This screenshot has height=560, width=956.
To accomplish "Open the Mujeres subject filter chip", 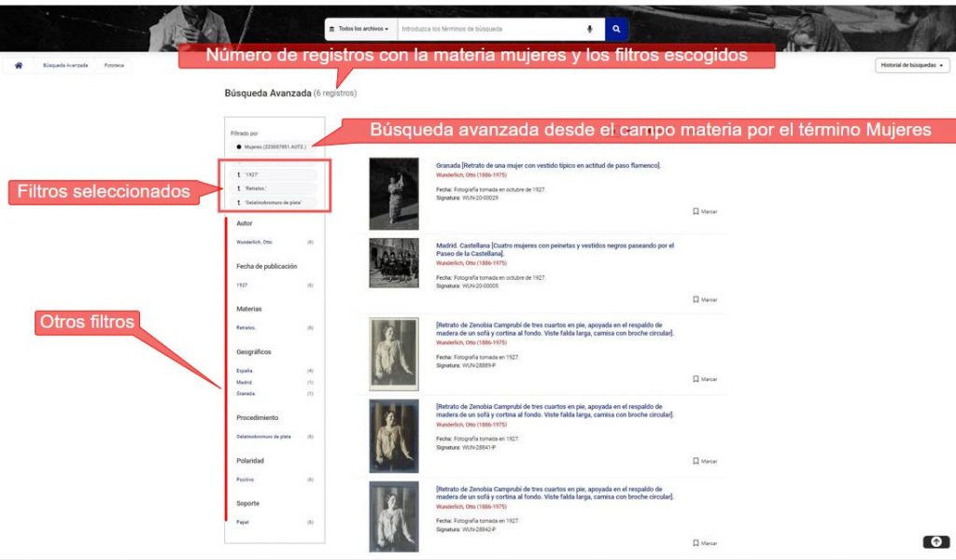I will [x=274, y=147].
